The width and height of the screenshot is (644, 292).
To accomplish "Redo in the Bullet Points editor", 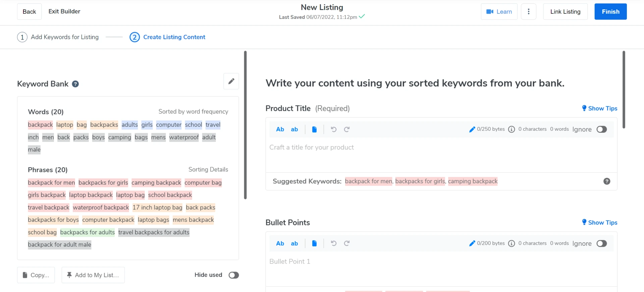I will click(x=347, y=243).
